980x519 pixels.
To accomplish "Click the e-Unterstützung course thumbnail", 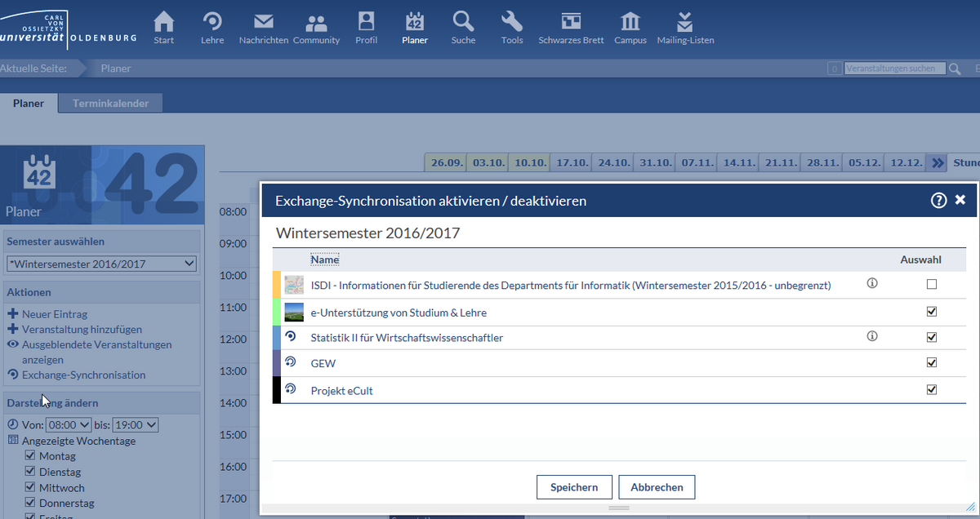I will click(294, 312).
